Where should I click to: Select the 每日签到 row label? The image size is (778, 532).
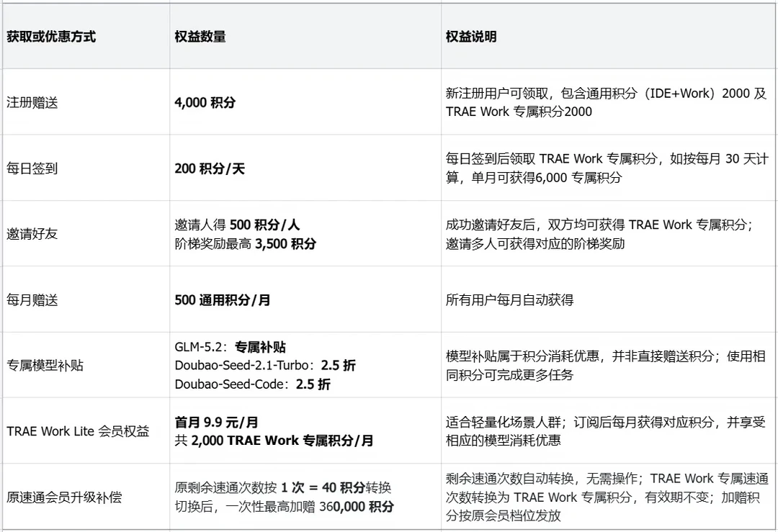(32, 168)
